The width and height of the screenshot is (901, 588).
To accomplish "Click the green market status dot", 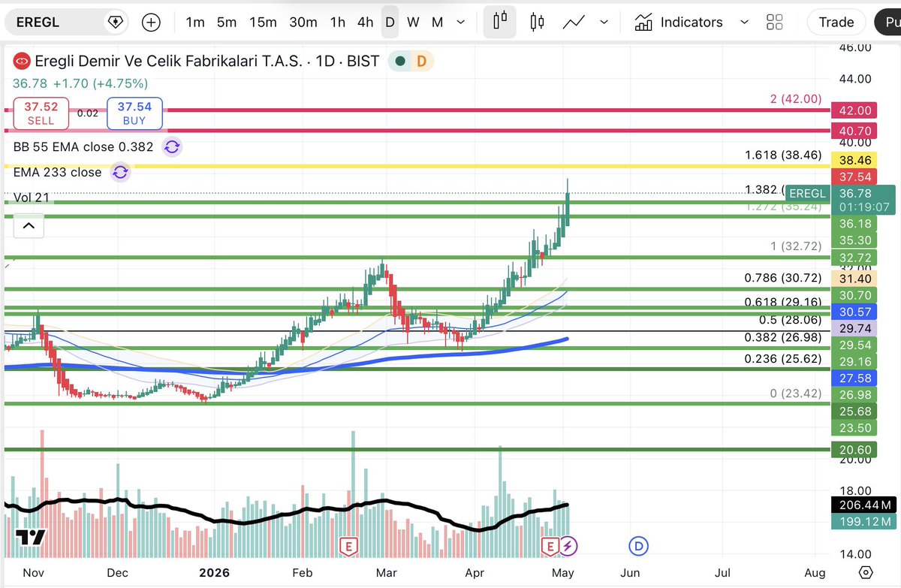I will [401, 61].
